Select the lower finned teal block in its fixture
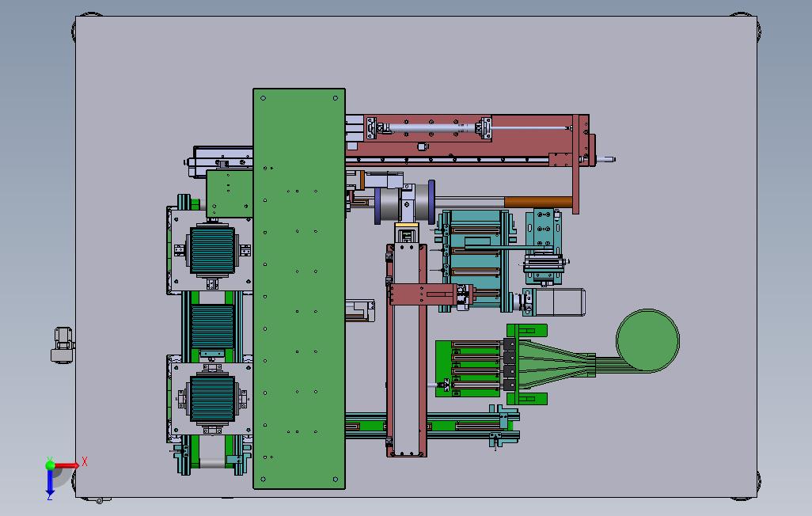812x516 pixels. 212,398
